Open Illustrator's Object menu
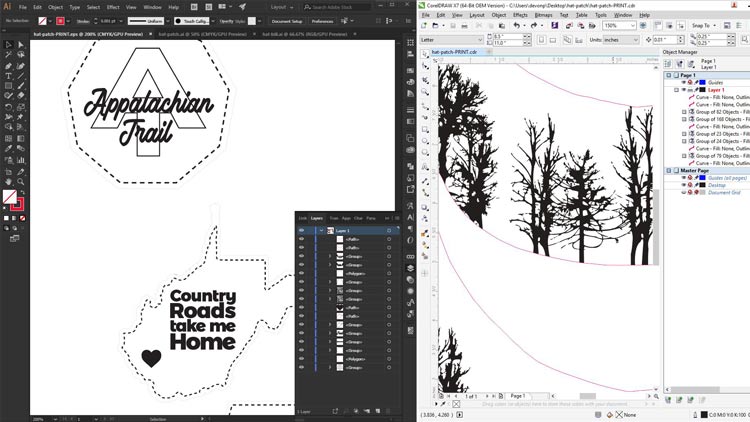The image size is (750, 422). pos(55,7)
